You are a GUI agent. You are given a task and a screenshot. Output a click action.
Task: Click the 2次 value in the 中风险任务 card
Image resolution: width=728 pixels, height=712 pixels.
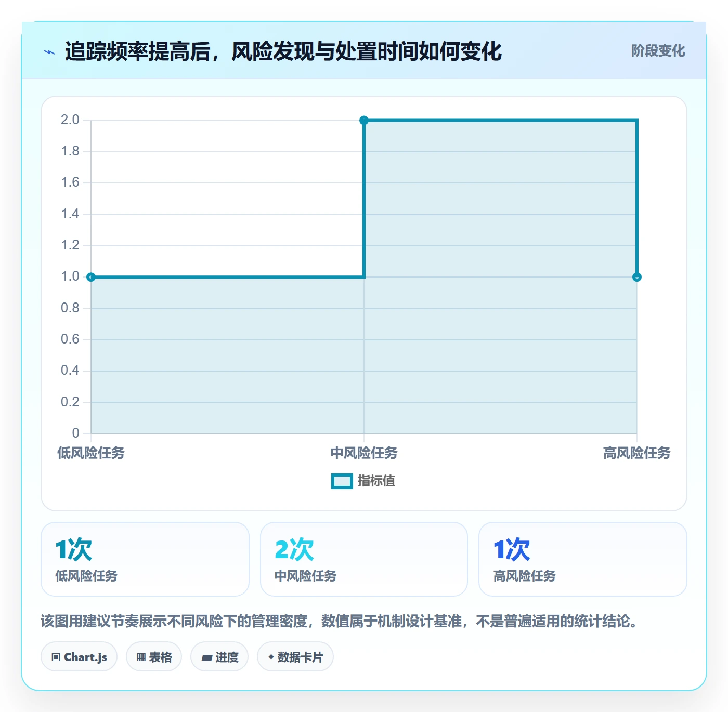coord(294,550)
